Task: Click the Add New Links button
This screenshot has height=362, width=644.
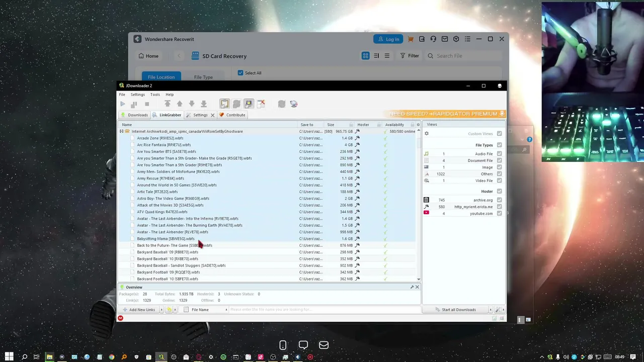Action: 138,310
